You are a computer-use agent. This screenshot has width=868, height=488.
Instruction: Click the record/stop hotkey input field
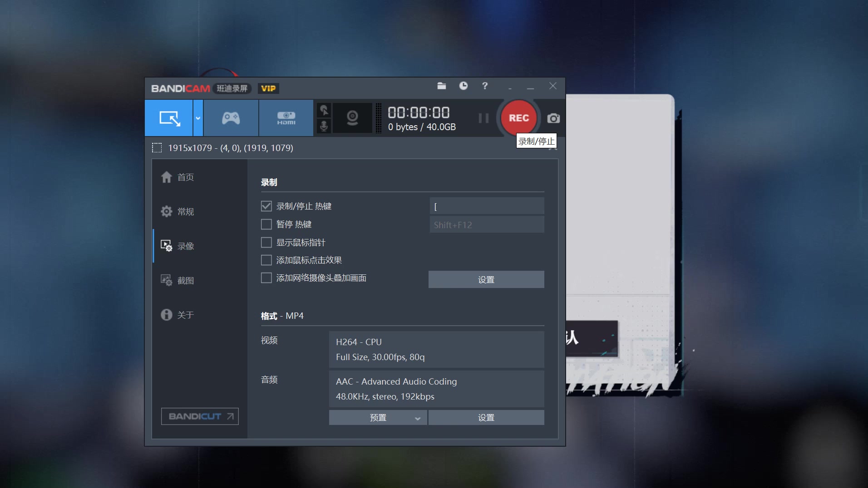[487, 206]
